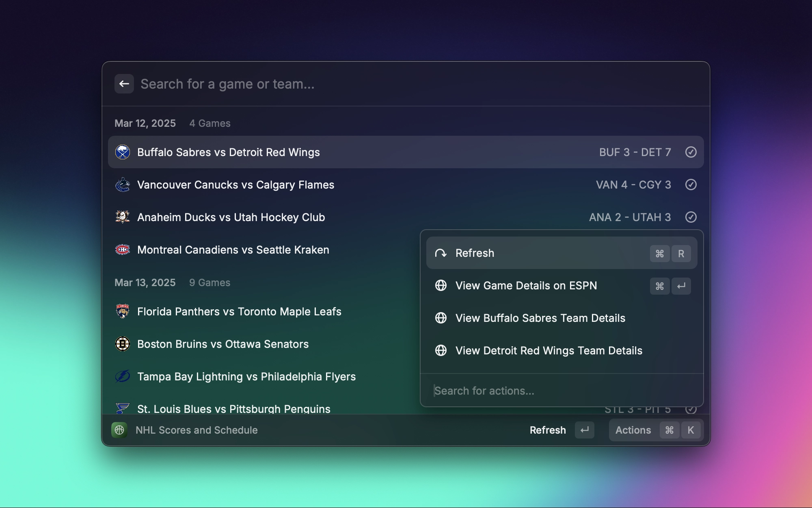
Task: Click the Vancouver Canucks team logo
Action: [x=122, y=185]
